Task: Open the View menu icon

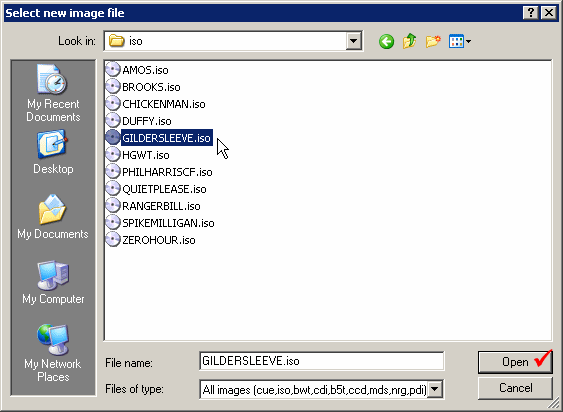Action: tap(460, 41)
